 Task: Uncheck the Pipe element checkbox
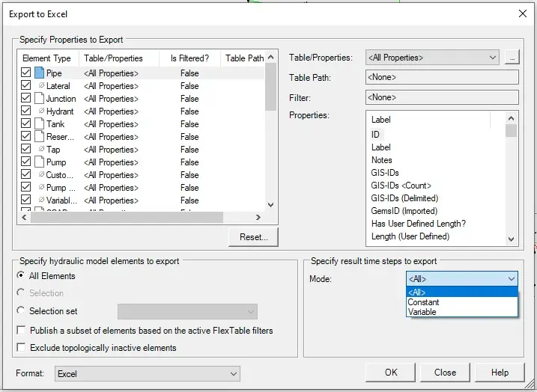[26, 73]
